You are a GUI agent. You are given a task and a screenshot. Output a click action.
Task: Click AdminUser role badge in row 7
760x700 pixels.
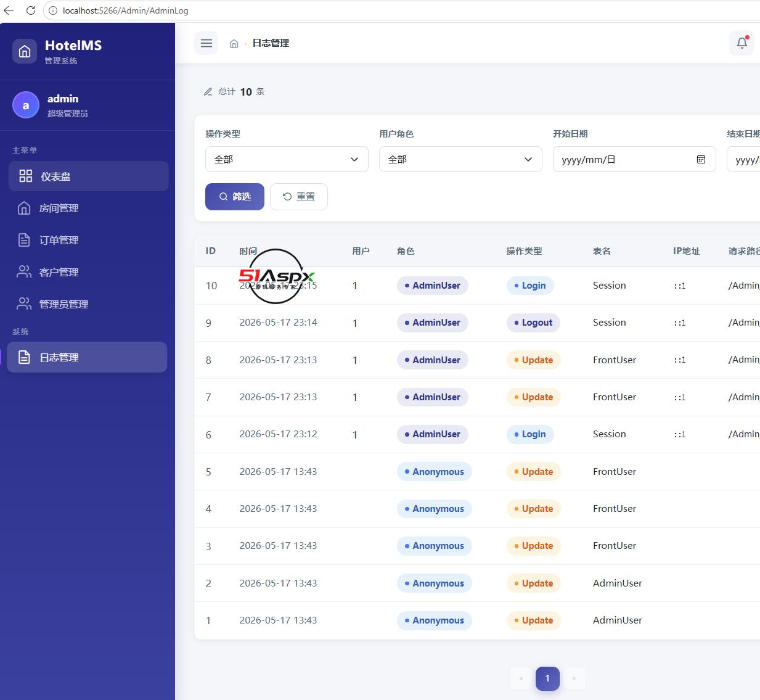(433, 397)
